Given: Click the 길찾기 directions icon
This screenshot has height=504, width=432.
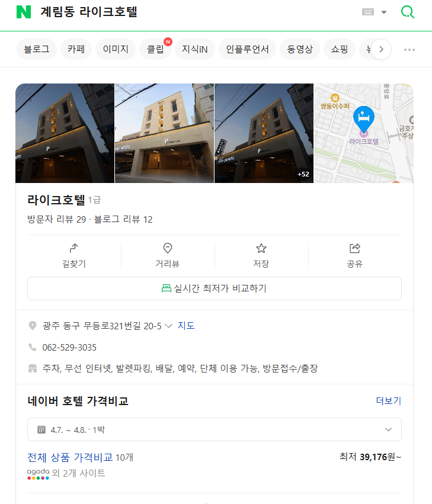Looking at the screenshot, I should pyautogui.click(x=74, y=249).
